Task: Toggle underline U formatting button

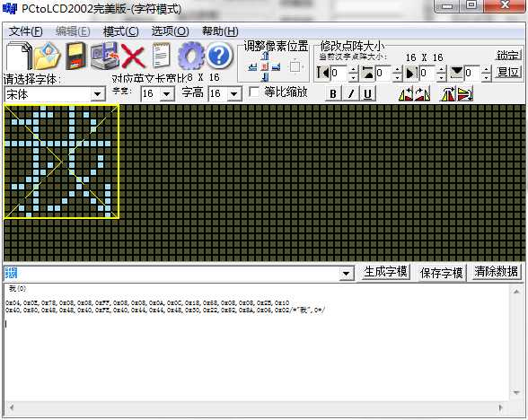Action: point(368,93)
